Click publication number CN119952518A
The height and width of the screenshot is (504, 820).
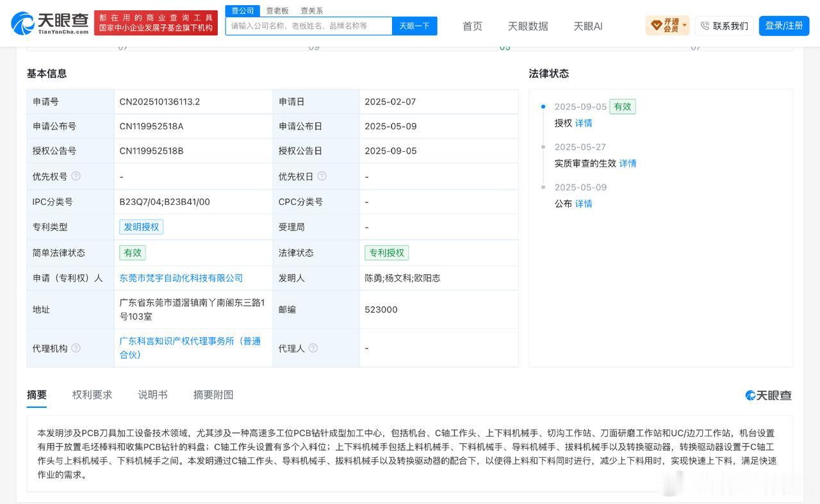[x=151, y=126]
